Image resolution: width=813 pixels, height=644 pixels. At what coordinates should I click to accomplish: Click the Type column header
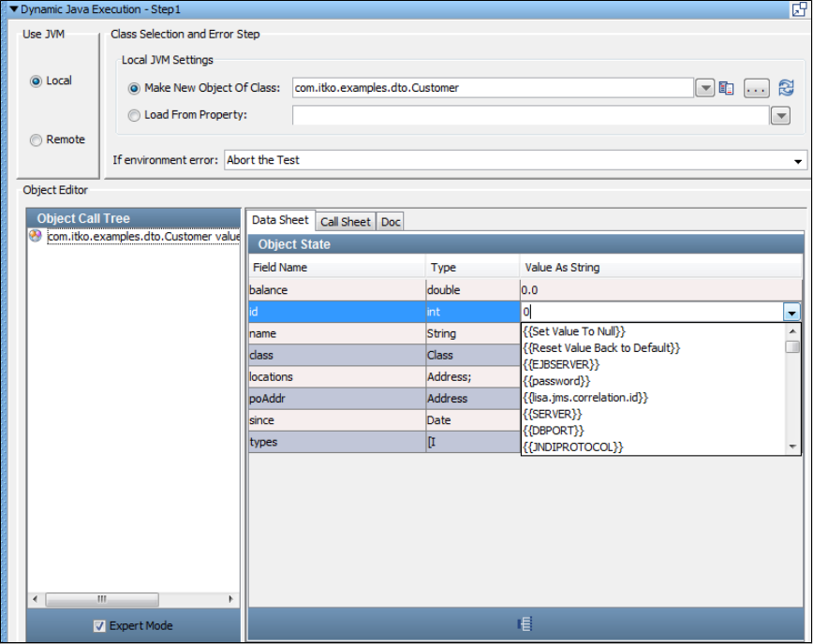(x=472, y=268)
